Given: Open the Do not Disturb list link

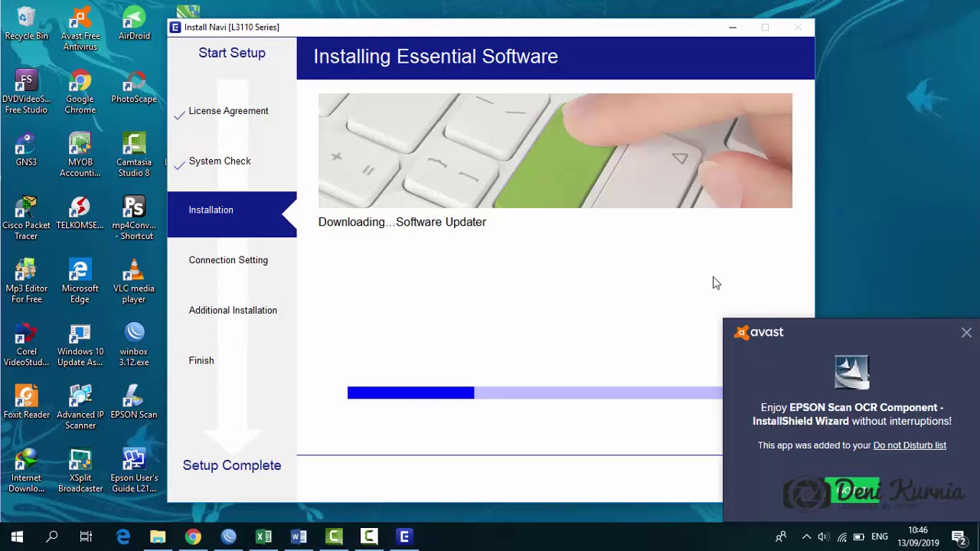Looking at the screenshot, I should [x=910, y=445].
